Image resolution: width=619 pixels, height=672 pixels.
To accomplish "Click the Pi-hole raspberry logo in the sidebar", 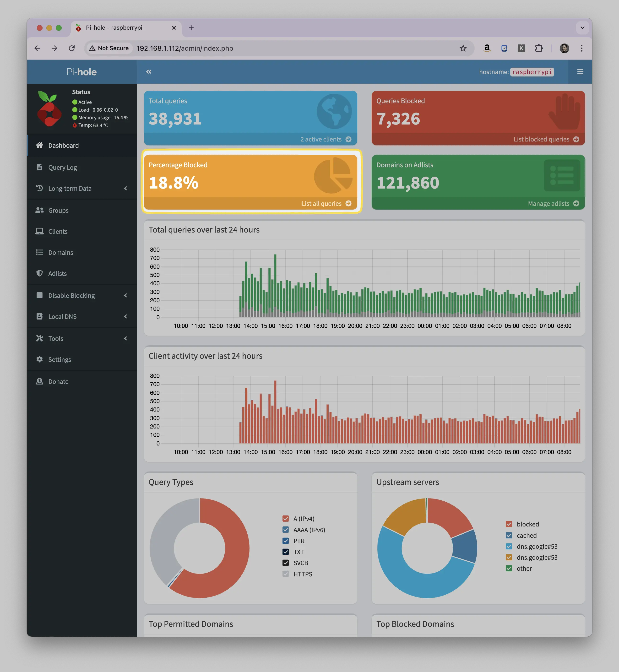I will point(49,108).
